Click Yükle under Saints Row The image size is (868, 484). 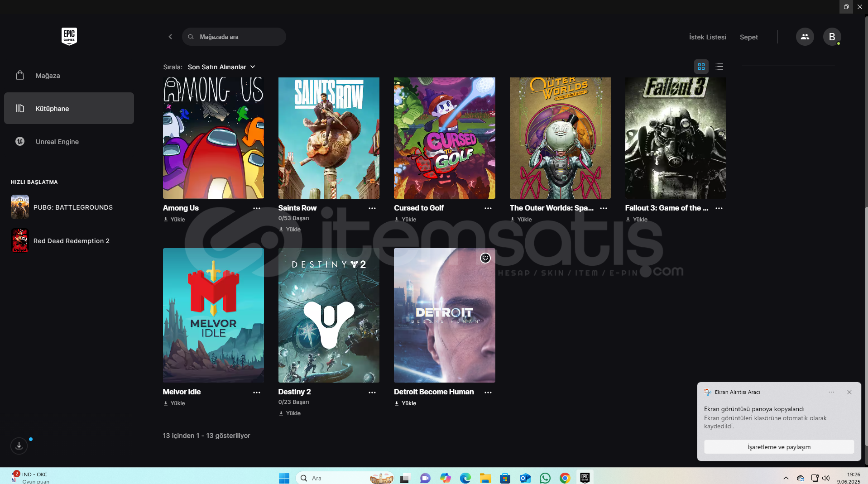(x=290, y=230)
